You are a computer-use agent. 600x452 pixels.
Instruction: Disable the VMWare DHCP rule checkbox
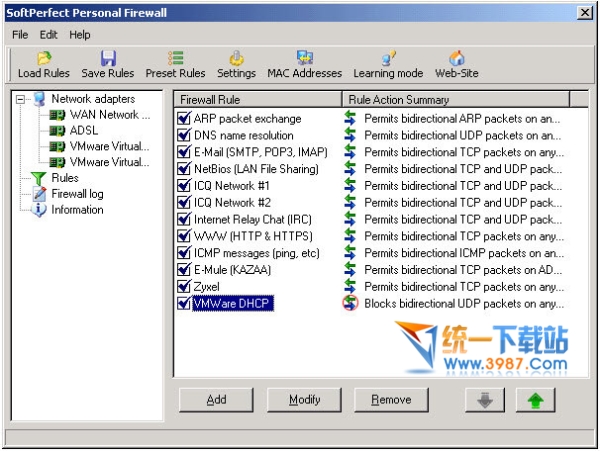(184, 304)
